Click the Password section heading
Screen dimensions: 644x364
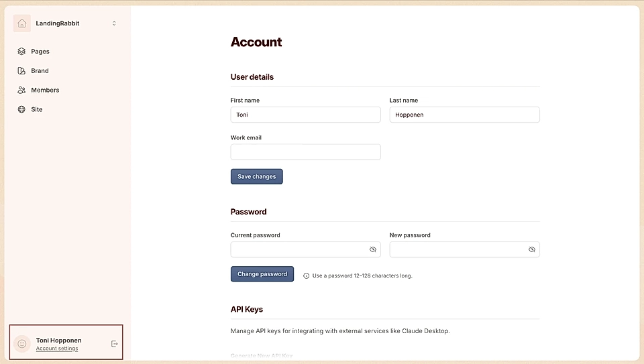(248, 212)
